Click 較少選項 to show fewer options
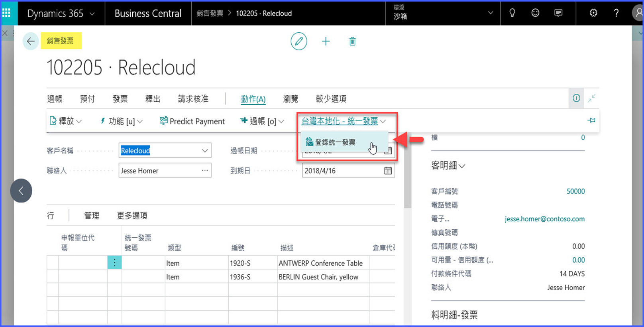Viewport: 644px width, 327px height. (x=331, y=99)
